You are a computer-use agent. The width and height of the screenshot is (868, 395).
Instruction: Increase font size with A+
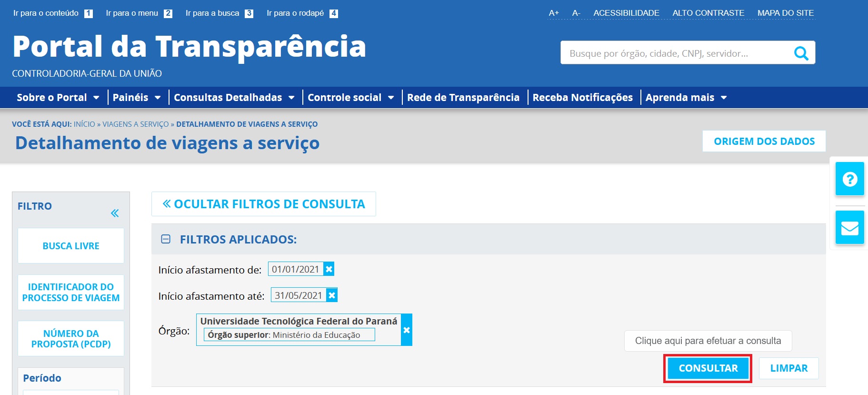[553, 13]
